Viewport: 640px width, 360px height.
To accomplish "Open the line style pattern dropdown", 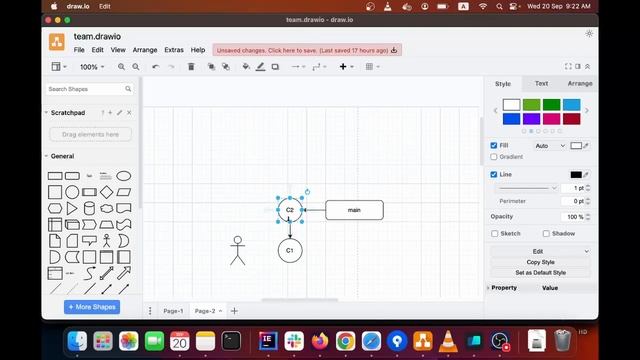I will coord(527,188).
